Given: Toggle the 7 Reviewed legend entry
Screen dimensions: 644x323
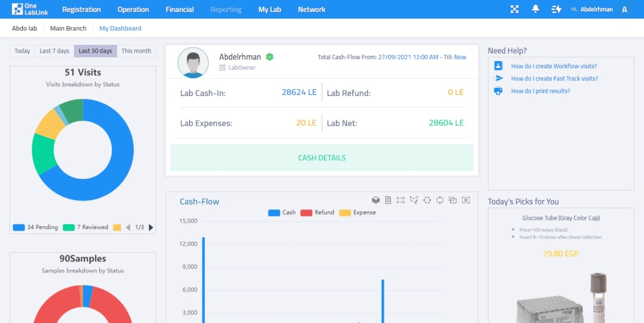Looking at the screenshot, I should pyautogui.click(x=86, y=228).
